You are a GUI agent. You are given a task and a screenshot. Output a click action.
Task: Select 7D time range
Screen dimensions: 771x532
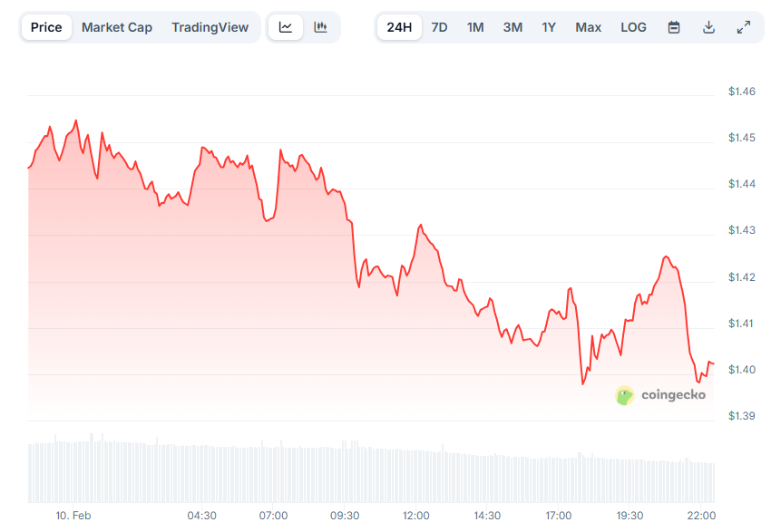[x=439, y=27]
